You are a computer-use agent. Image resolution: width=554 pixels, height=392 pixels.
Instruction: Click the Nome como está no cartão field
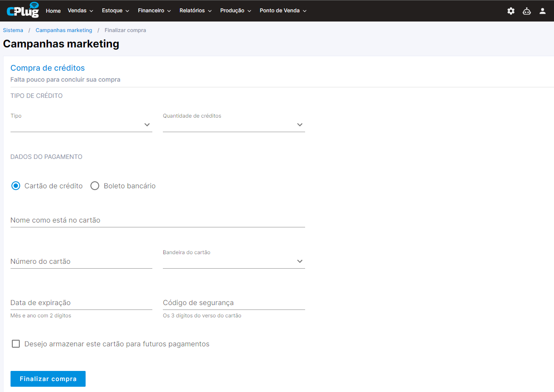pos(158,220)
